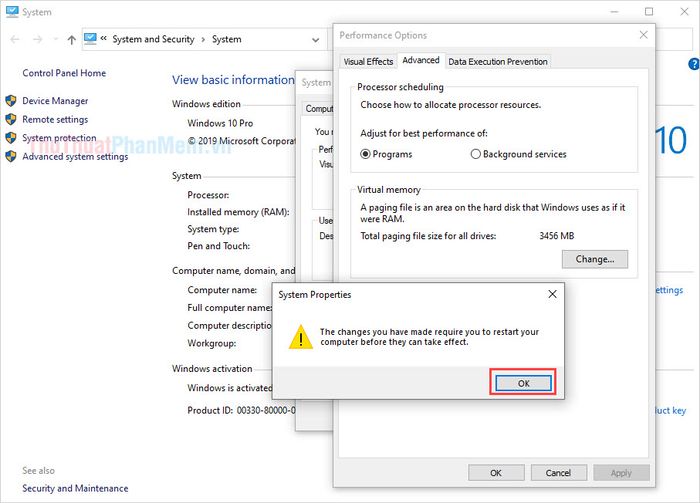700x503 pixels.
Task: Close the Performance Options dialog
Action: [643, 35]
